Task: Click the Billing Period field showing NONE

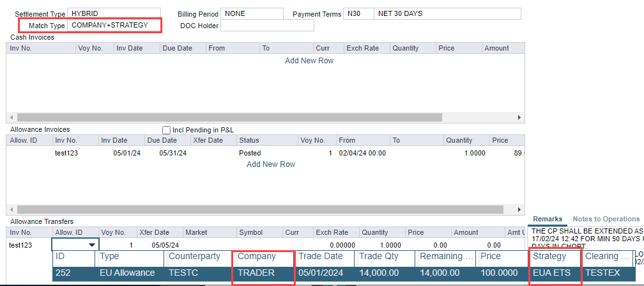Action: point(252,13)
